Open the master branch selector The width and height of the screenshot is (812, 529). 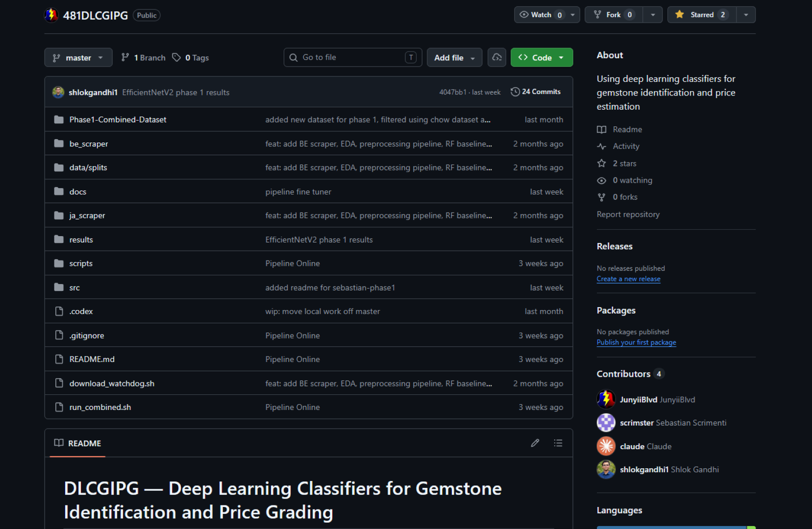click(78, 57)
